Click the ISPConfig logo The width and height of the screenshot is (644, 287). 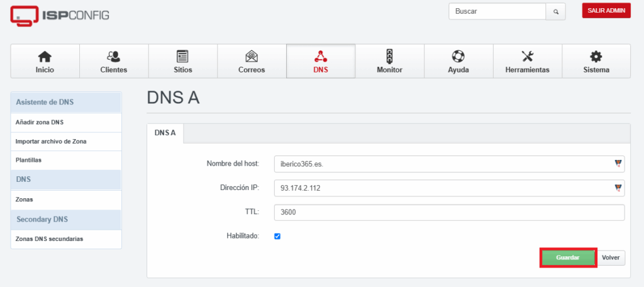pyautogui.click(x=60, y=16)
